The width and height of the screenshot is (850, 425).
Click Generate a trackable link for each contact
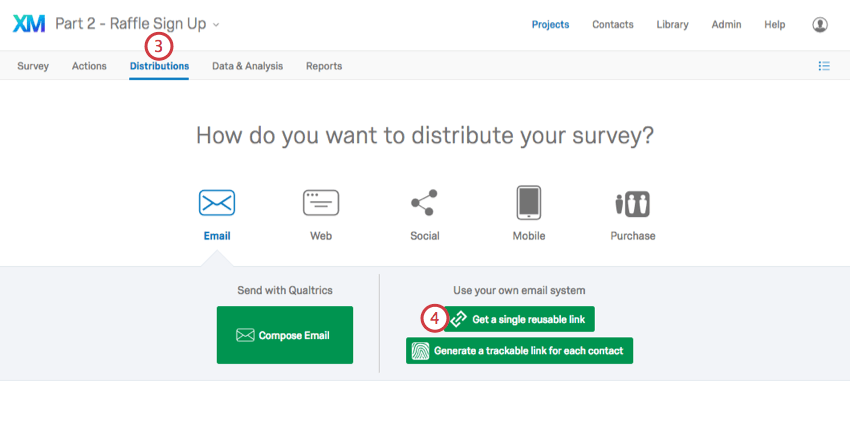[x=519, y=351]
